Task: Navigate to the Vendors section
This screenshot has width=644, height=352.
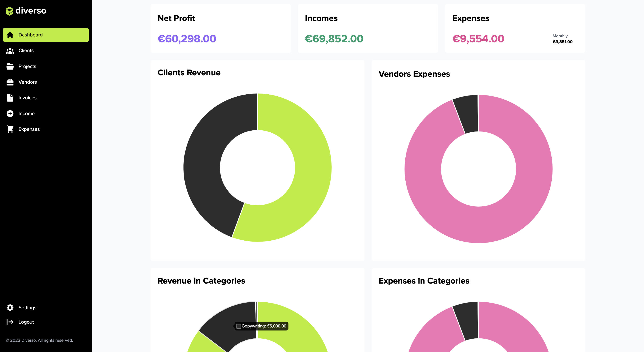Action: tap(46, 82)
